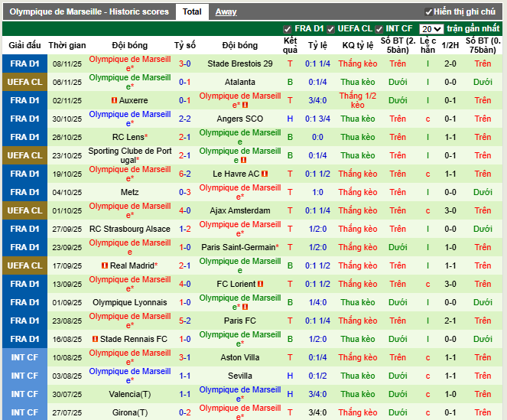Click Olympique de Marseille - Historic scores title
This screenshot has width=507, height=420.
(89, 12)
